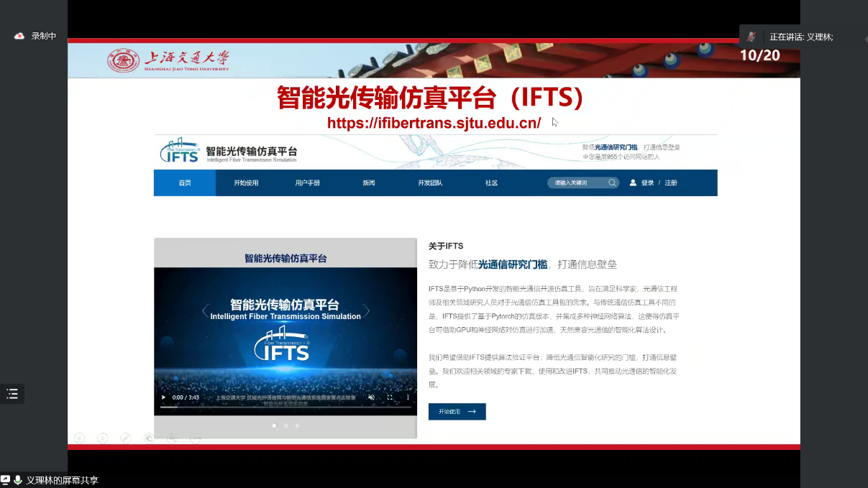Select the third carousel dot indicator
This screenshot has width=868, height=488.
pyautogui.click(x=297, y=425)
